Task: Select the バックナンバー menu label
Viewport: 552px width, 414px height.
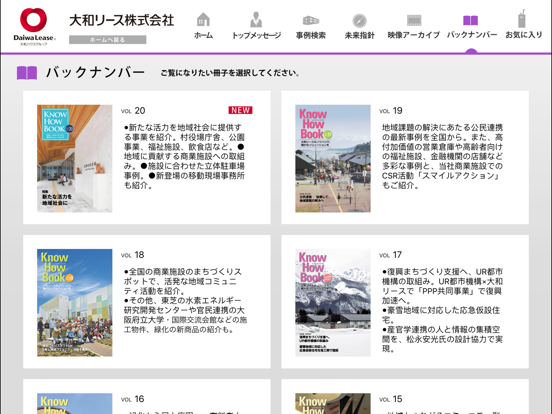Action: tap(472, 34)
